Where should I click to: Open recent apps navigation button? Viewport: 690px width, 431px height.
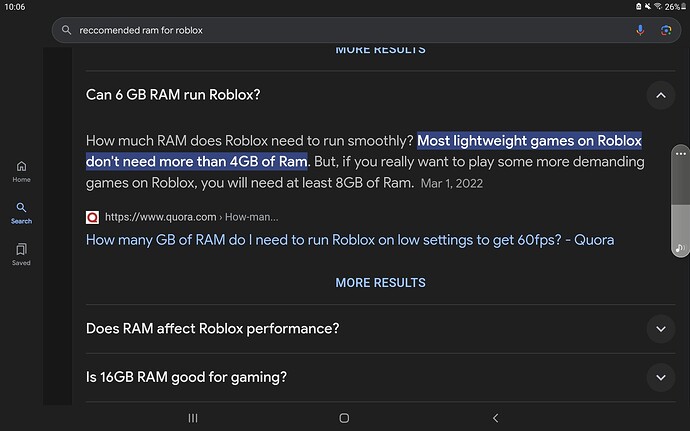tap(193, 418)
